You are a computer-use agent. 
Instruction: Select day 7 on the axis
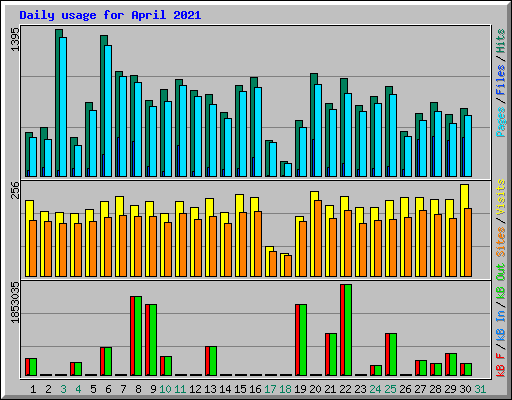pos(123,389)
